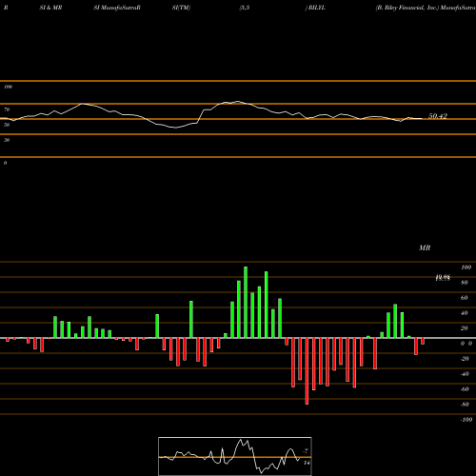
Task: Click the RSI axis label 70
Action: [7, 109]
